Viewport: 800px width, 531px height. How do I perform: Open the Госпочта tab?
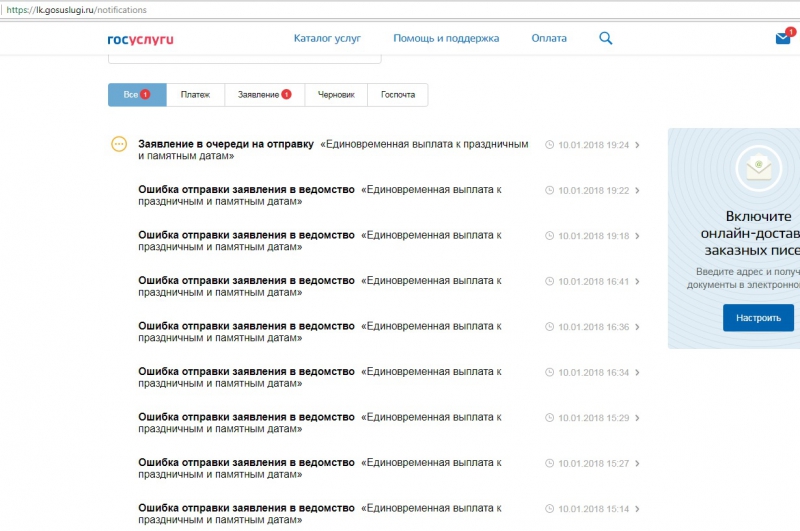click(397, 95)
